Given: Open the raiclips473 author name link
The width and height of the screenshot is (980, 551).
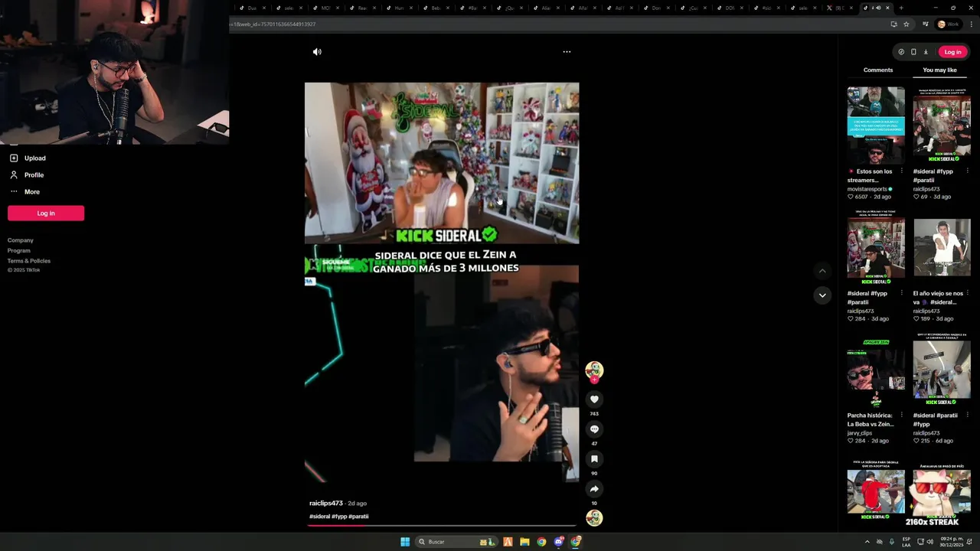Looking at the screenshot, I should (x=326, y=504).
